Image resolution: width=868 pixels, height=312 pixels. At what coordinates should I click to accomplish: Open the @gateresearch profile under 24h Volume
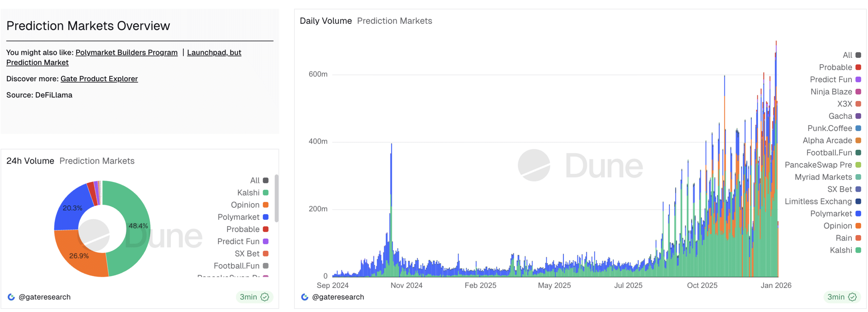click(45, 297)
